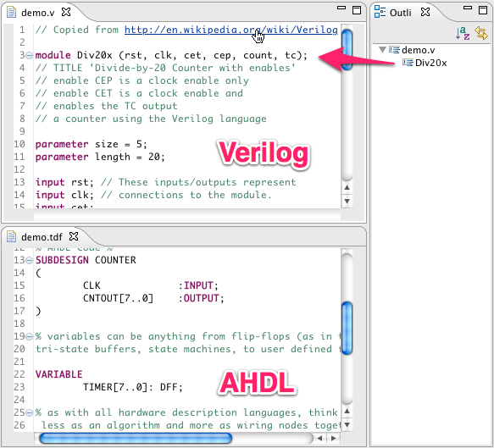Click the 'input rst;' declaration text

tap(64, 182)
